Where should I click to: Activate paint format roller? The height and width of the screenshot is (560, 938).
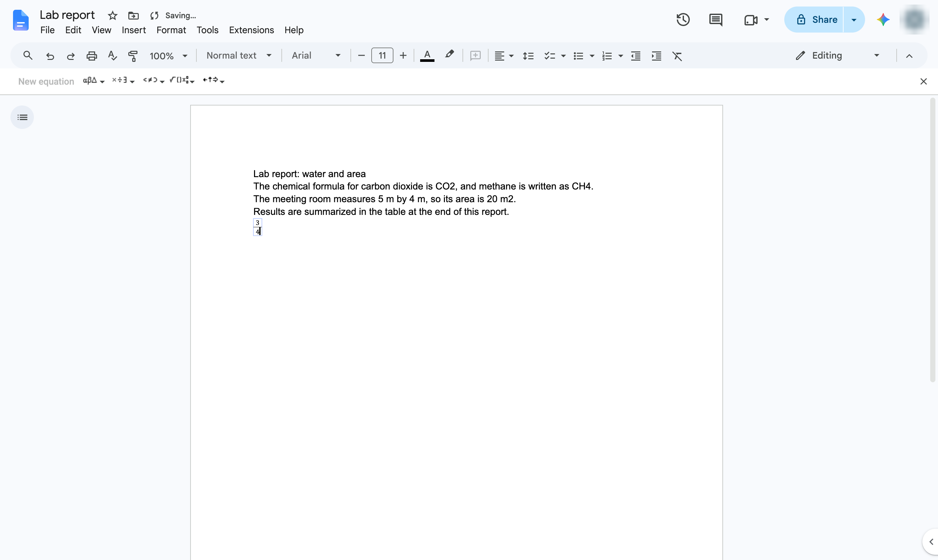tap(133, 56)
